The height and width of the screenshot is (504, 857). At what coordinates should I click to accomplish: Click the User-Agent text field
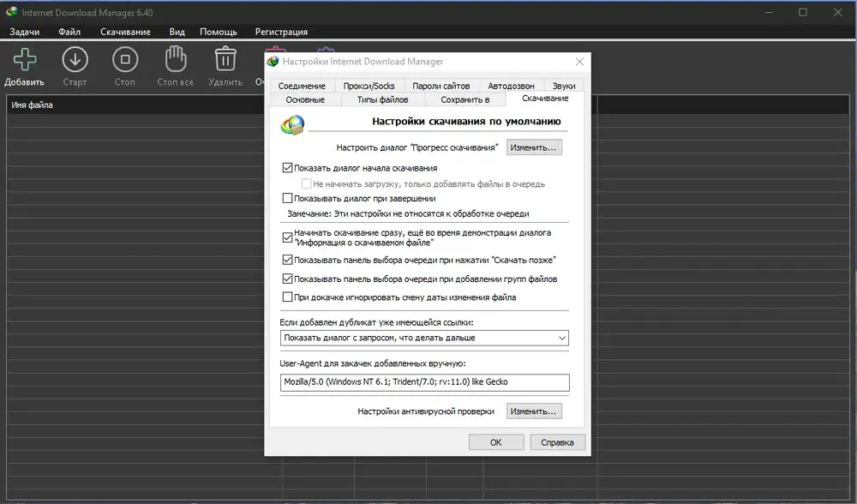(x=425, y=382)
